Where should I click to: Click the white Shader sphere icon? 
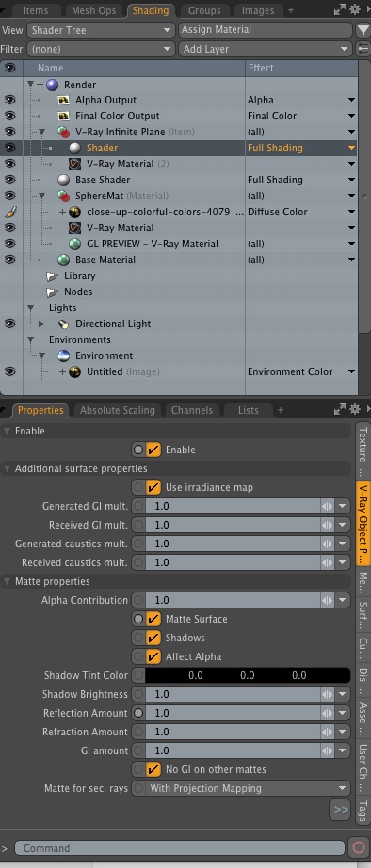75,149
